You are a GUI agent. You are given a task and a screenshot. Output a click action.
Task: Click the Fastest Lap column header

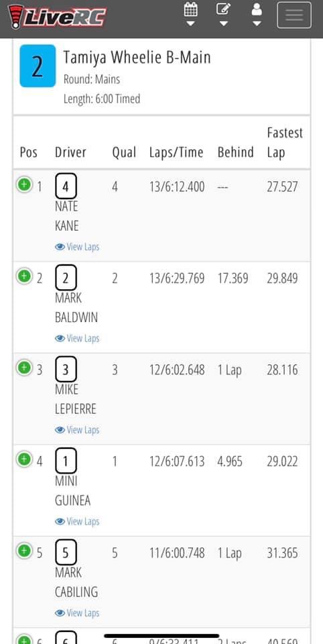click(x=285, y=142)
